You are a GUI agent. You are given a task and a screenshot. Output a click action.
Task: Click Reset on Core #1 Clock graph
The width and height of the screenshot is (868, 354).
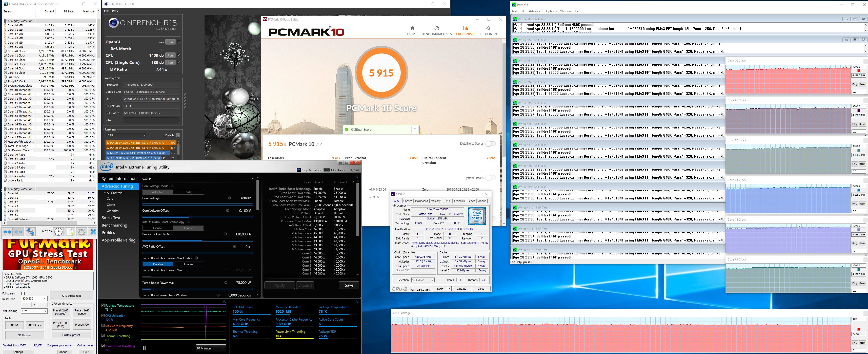862,124
